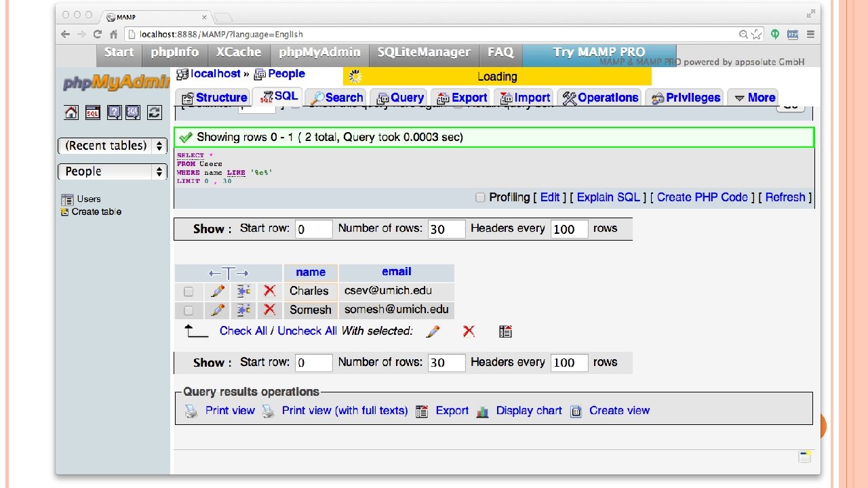Image resolution: width=868 pixels, height=488 pixels.
Task: Toggle full text arrows in table header
Action: [x=229, y=273]
